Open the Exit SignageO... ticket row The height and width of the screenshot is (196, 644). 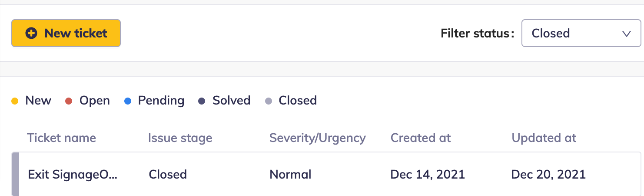[73, 175]
